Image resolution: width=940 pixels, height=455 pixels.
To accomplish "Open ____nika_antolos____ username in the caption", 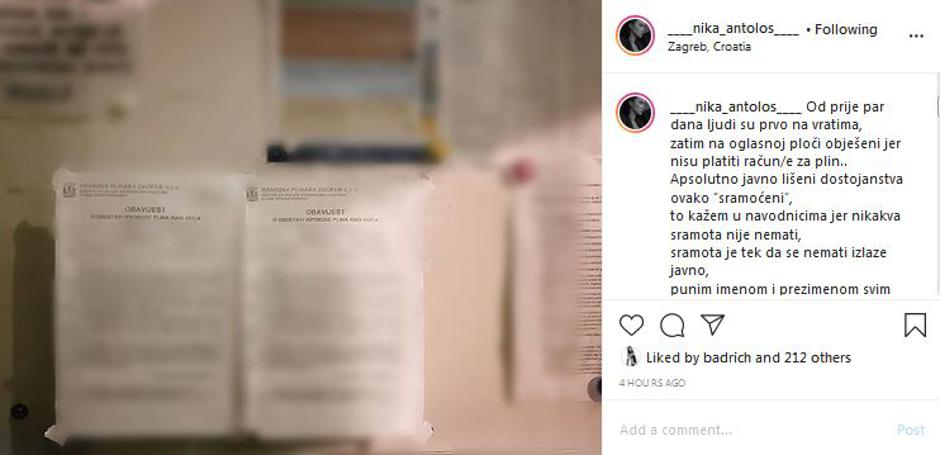I will coord(736,107).
